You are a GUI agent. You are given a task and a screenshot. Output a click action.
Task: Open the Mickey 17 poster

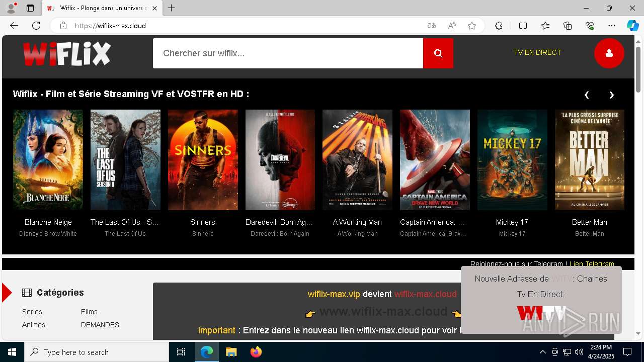point(512,160)
